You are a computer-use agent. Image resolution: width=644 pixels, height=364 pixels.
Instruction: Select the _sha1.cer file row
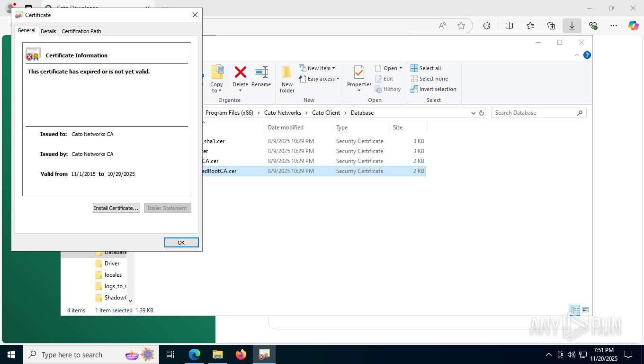314,141
